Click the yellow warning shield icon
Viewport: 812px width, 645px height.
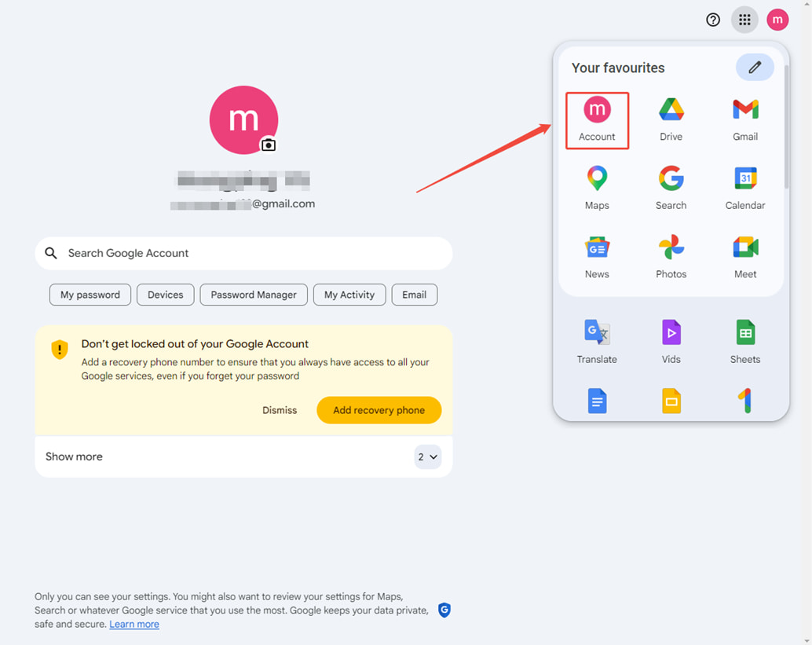point(60,349)
